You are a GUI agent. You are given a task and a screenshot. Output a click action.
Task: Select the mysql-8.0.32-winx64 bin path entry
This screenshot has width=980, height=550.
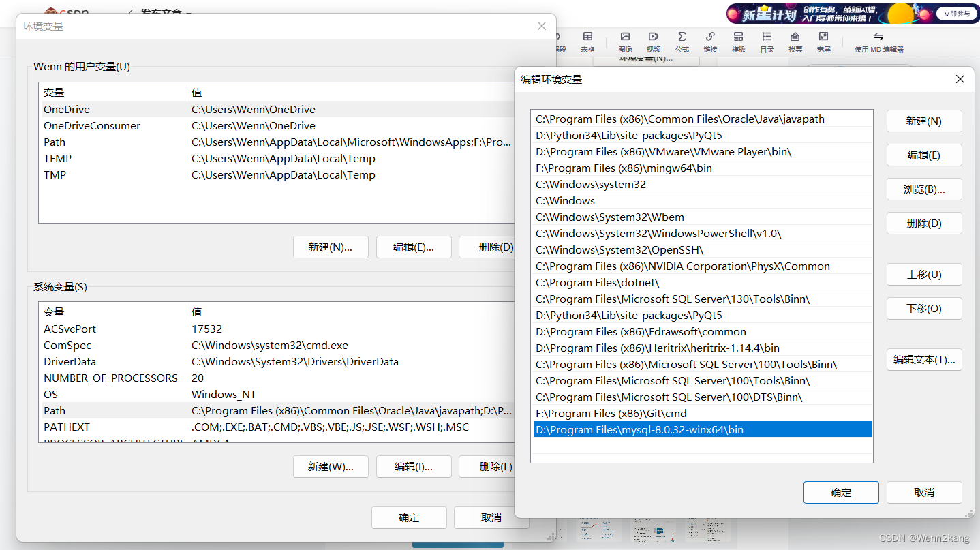tap(702, 429)
